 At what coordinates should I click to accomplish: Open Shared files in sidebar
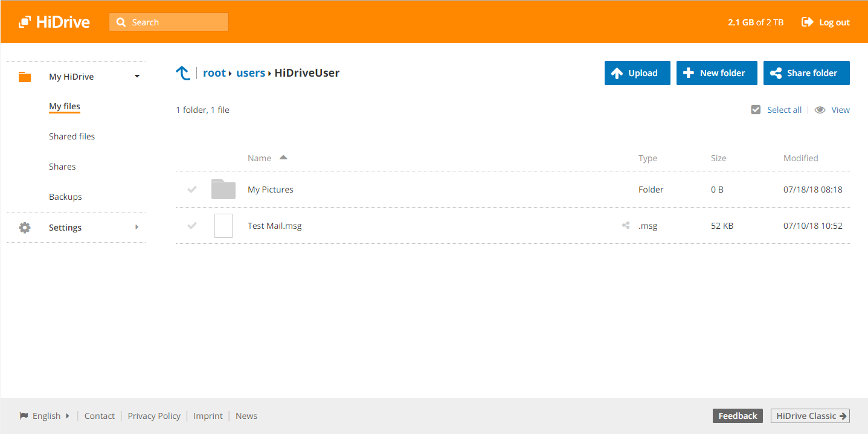pyautogui.click(x=72, y=136)
